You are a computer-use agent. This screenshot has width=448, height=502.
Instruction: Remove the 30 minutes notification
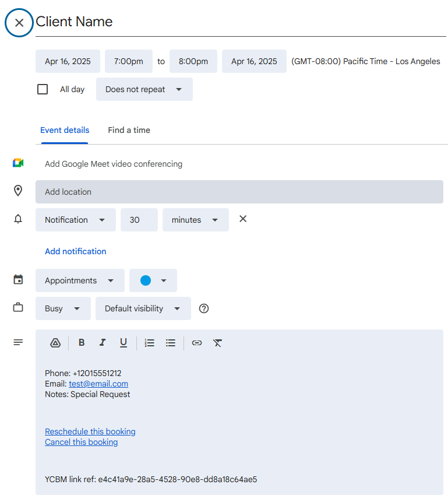click(x=243, y=219)
